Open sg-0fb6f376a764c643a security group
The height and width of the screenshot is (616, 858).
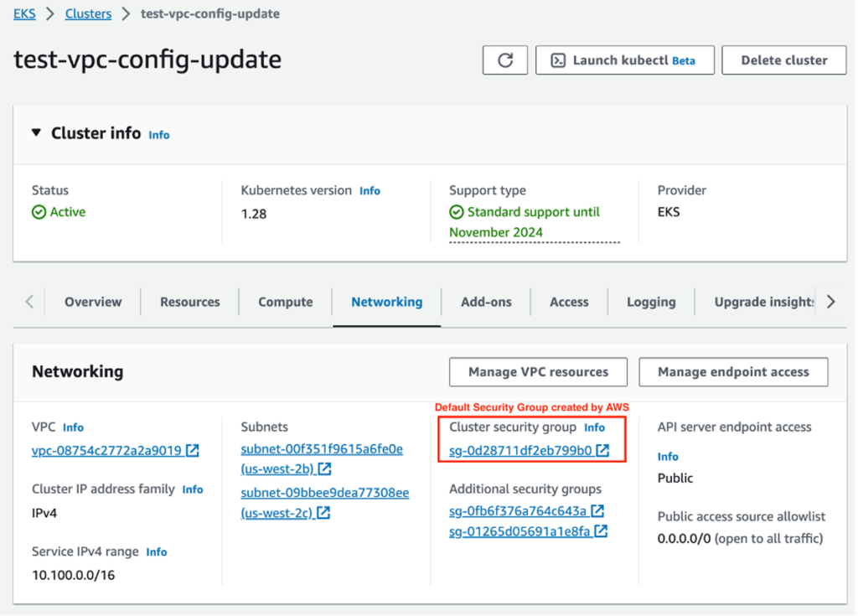[518, 511]
